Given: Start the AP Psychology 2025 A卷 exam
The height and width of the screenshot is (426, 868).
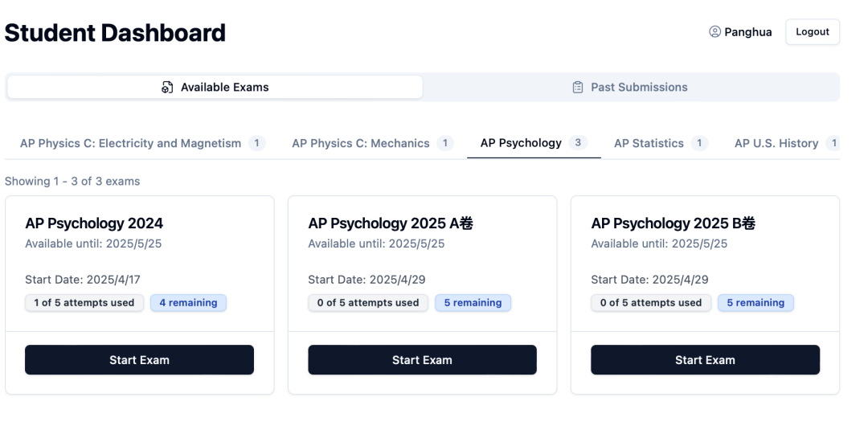Looking at the screenshot, I should (x=422, y=360).
